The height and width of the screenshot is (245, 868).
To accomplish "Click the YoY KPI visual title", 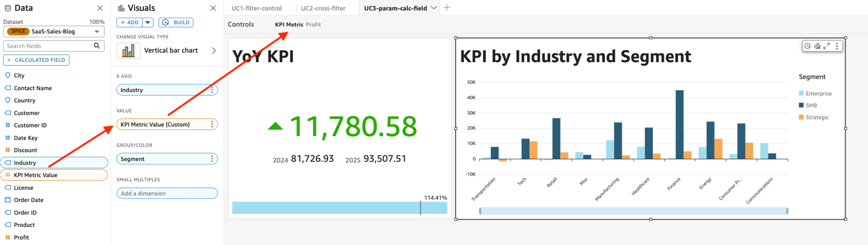I will coord(264,57).
